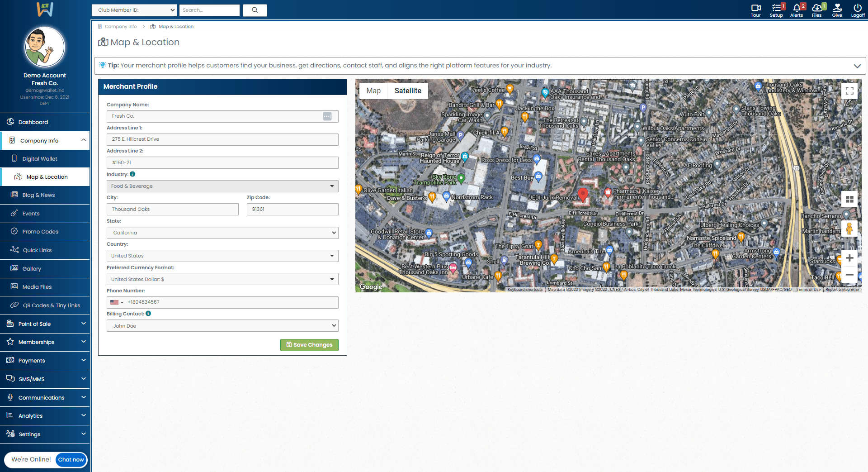Expand the Tip banner chevron
Viewport: 868px width, 472px height.
[x=857, y=66]
